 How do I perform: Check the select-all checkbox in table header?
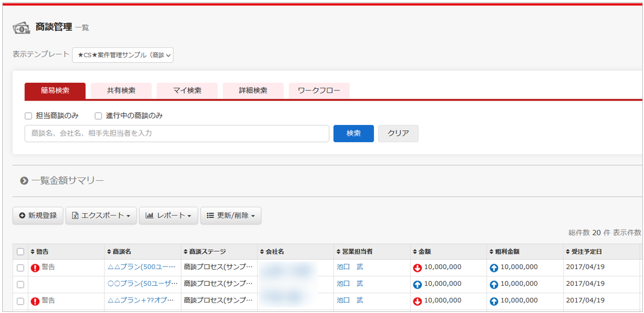[21, 252]
